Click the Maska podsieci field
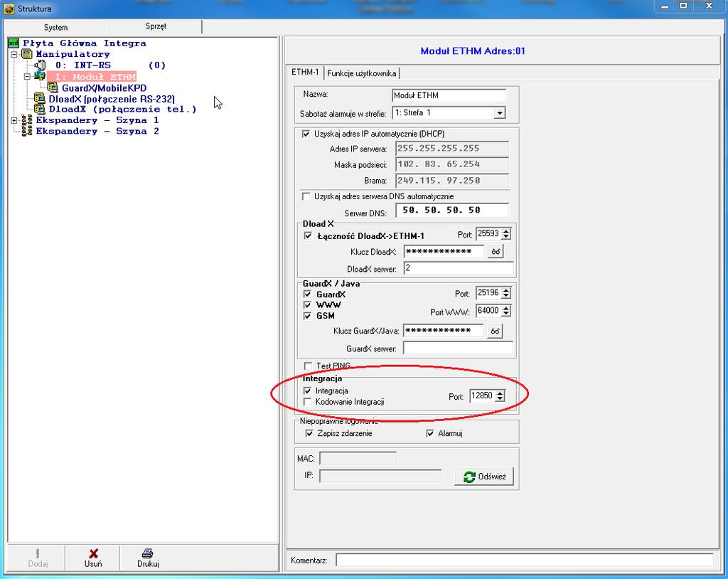This screenshot has width=728, height=579. point(451,164)
